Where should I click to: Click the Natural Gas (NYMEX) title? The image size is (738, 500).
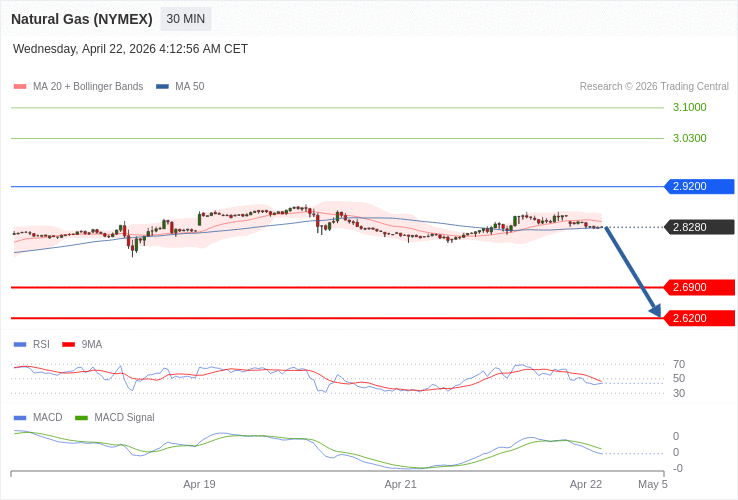82,19
